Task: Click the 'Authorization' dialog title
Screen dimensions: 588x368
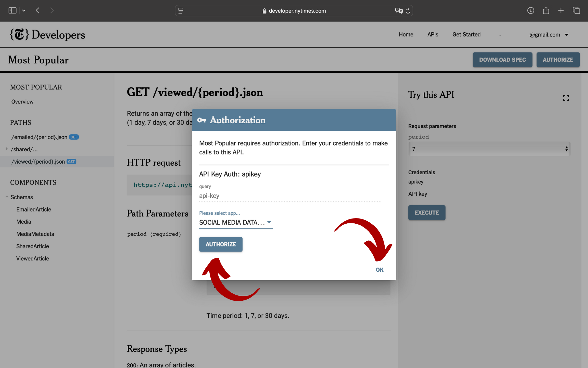Action: (x=237, y=120)
